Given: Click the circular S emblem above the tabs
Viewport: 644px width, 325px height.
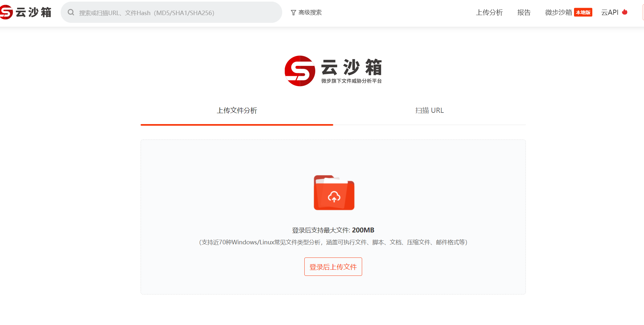Looking at the screenshot, I should 301,71.
